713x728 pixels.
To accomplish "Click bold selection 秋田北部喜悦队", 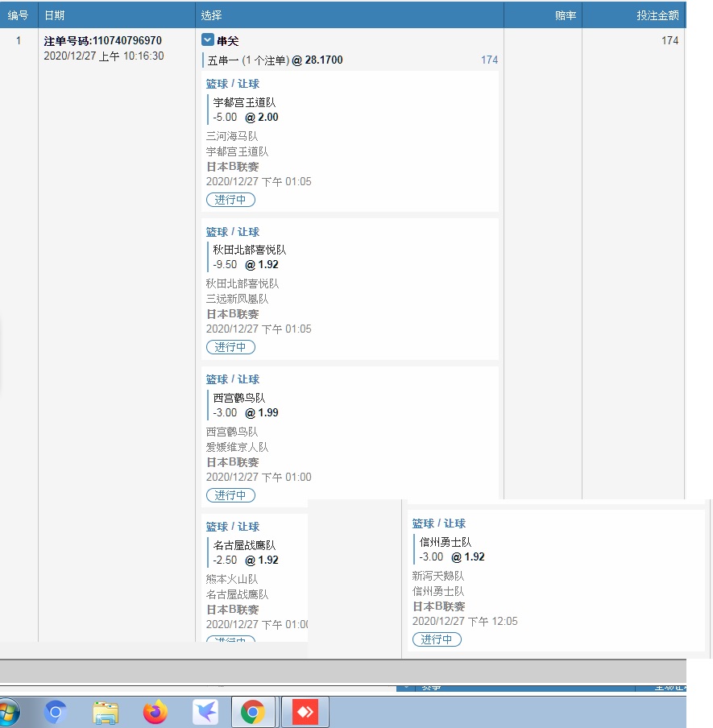I will point(250,250).
